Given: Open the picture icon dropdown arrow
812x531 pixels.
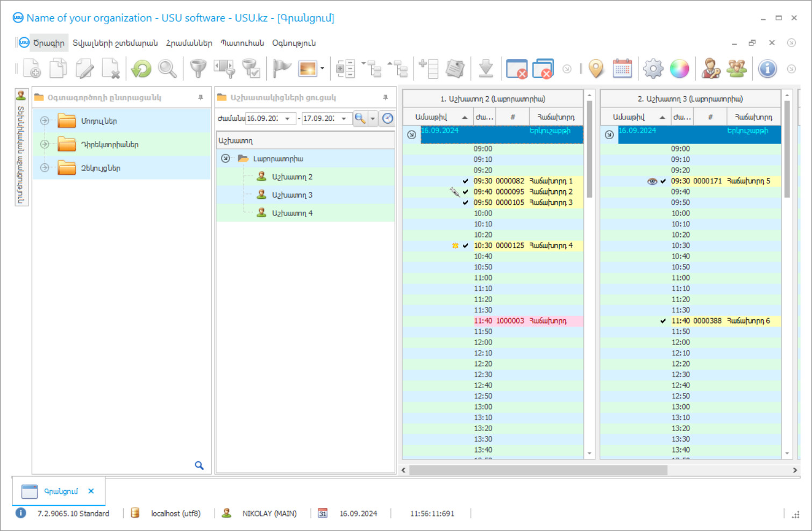Looking at the screenshot, I should click(322, 69).
